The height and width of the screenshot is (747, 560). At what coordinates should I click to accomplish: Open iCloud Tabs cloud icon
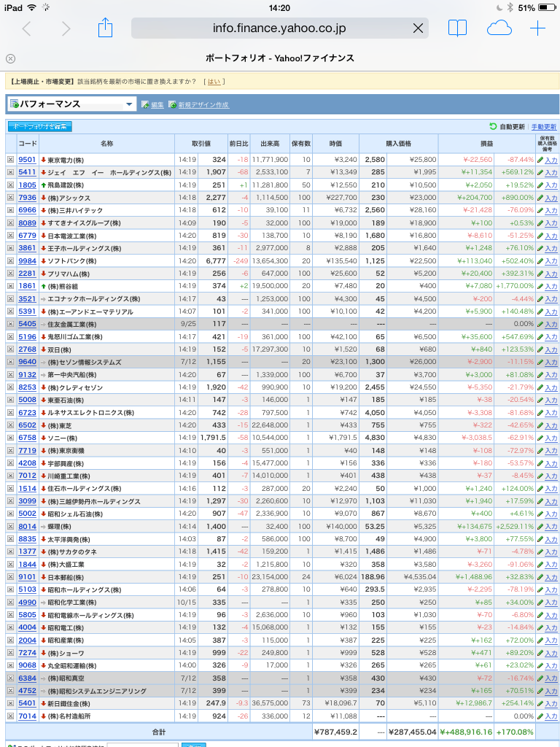coord(499,28)
